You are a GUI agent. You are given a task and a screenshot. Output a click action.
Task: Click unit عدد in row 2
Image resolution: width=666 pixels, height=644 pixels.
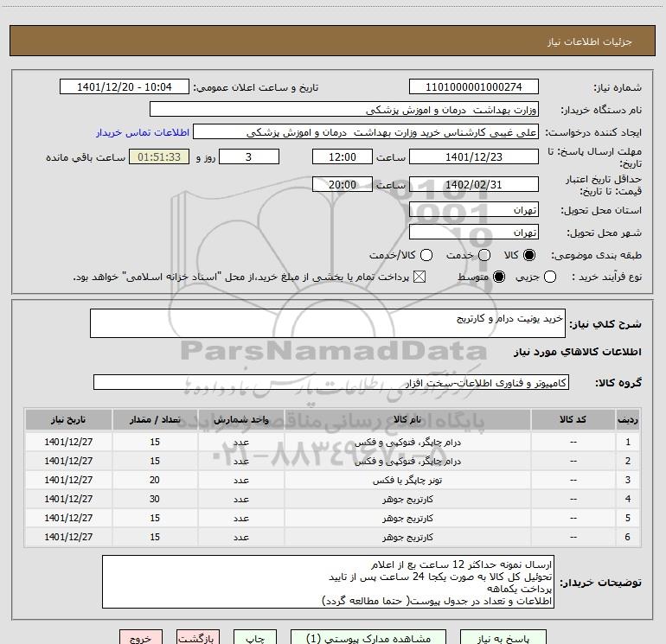(x=240, y=461)
